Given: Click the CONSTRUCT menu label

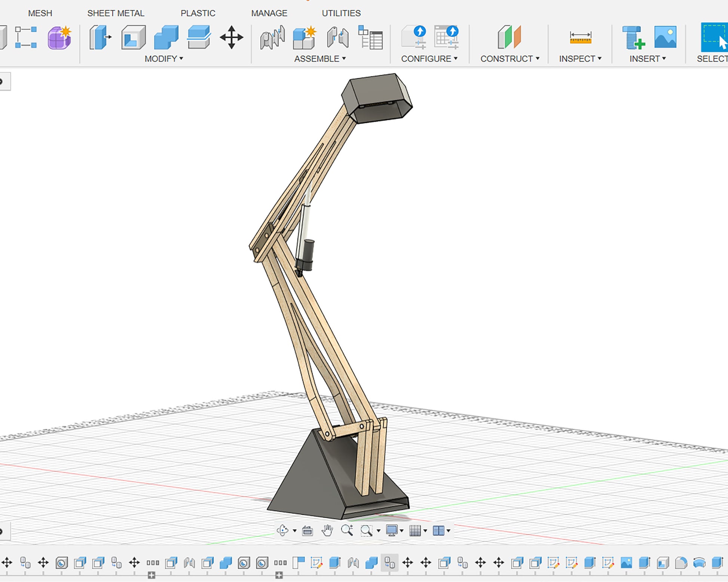Looking at the screenshot, I should tap(507, 59).
